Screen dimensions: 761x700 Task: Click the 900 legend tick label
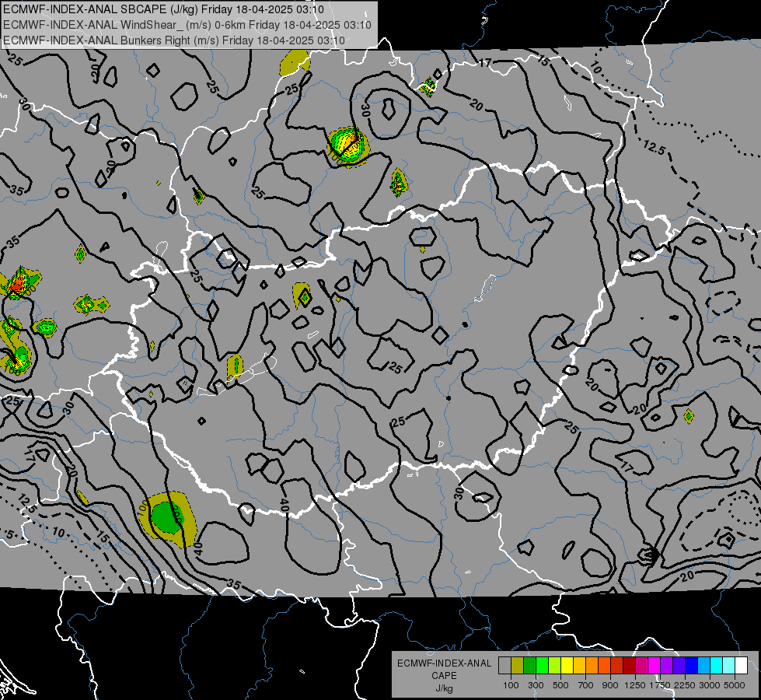[x=610, y=685]
